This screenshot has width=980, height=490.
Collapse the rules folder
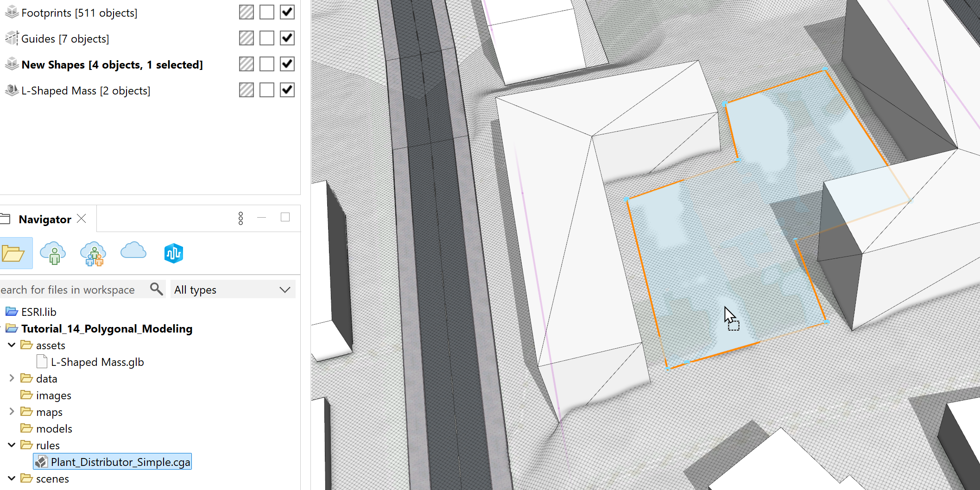click(12, 445)
